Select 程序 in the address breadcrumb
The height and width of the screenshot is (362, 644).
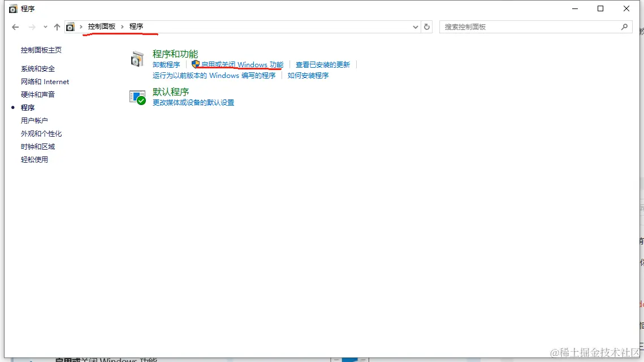click(136, 27)
